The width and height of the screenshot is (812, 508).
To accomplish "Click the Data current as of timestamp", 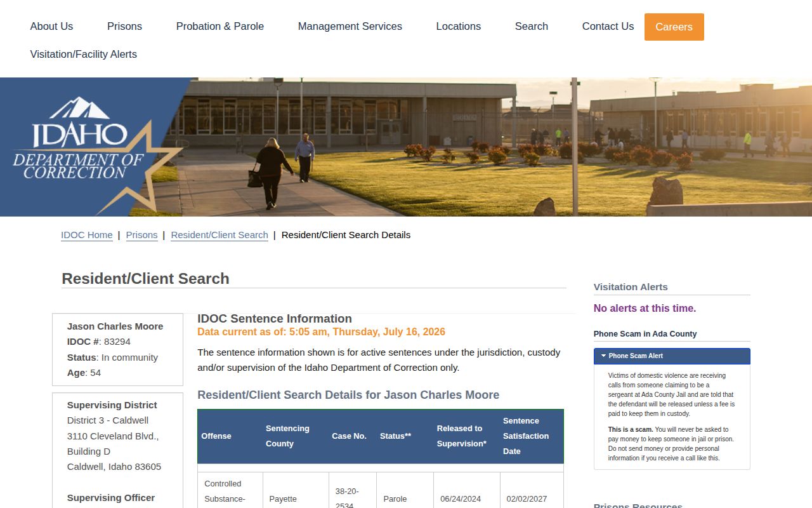I will point(321,332).
